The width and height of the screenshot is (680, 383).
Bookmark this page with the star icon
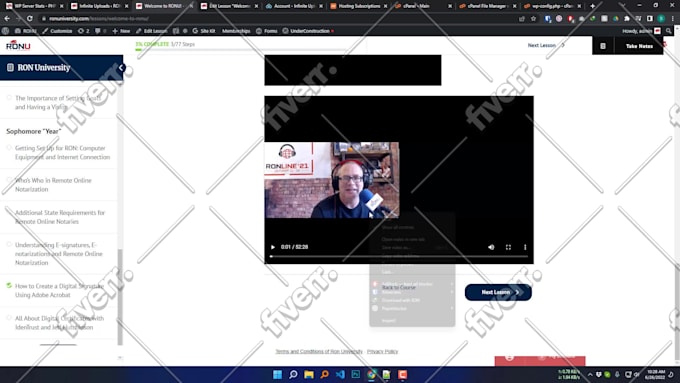pyautogui.click(x=533, y=19)
